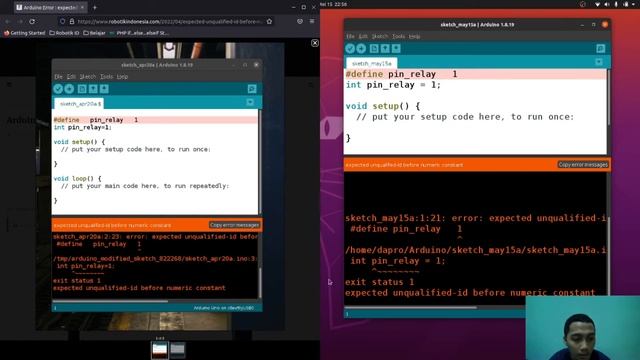Open the Belajar bookmarks folder
The height and width of the screenshot is (360, 640).
pyautogui.click(x=94, y=33)
